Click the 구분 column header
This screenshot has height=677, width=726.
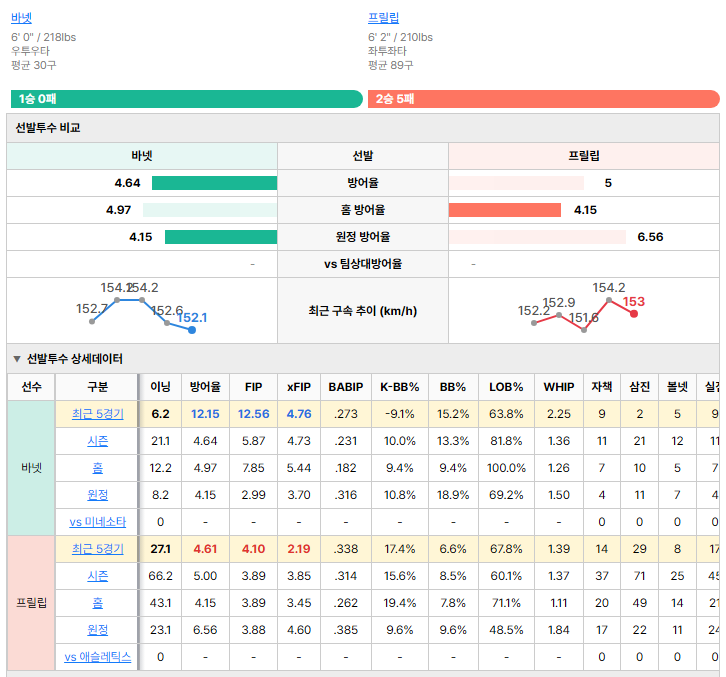tap(97, 387)
